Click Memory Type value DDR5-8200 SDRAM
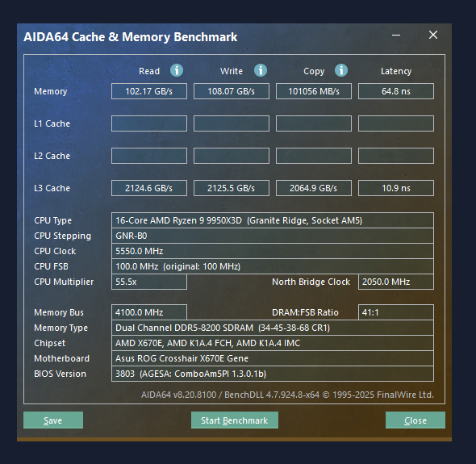Screen dimensions: 476x464 coord(273,328)
